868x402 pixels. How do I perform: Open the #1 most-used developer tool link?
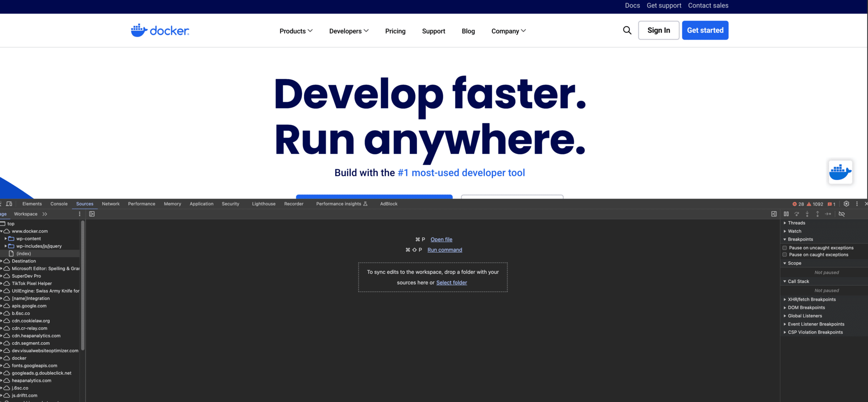[461, 173]
